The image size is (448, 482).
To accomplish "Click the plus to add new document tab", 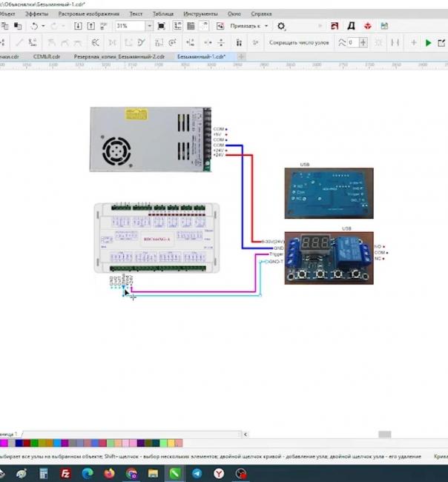I will click(x=241, y=56).
